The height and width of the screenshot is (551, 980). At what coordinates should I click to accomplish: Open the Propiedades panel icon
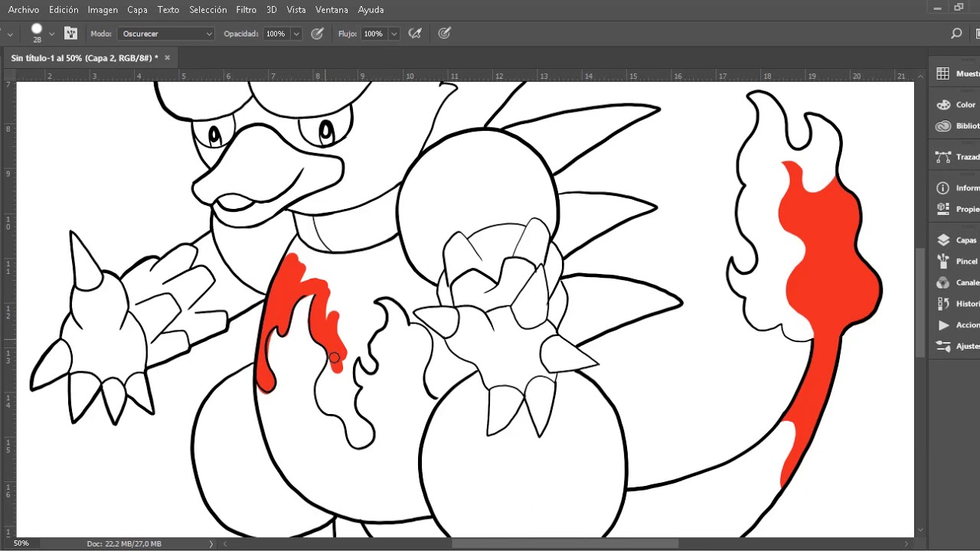point(943,209)
